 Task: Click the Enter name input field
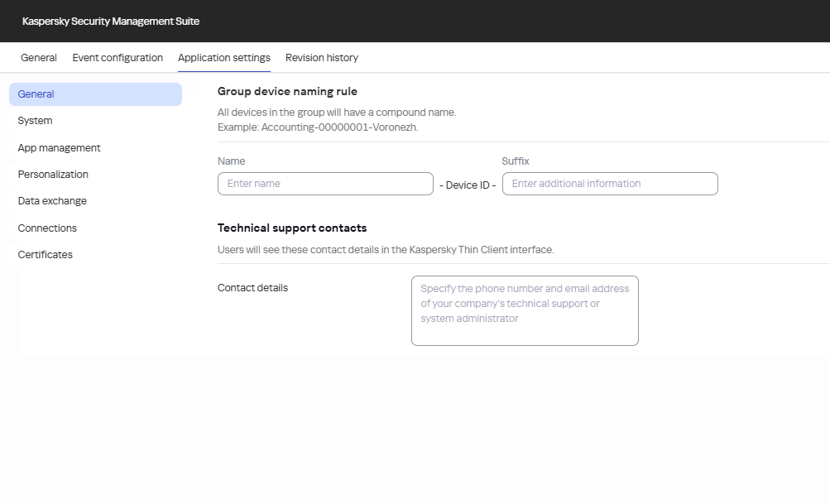[324, 183]
